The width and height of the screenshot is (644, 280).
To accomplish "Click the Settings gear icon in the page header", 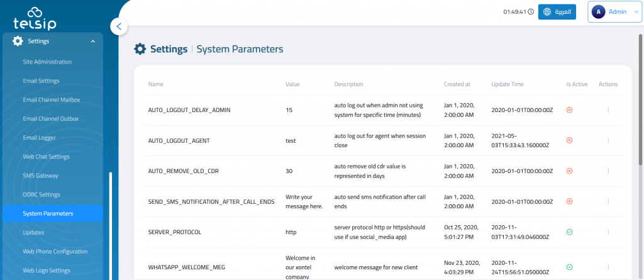I will [x=140, y=49].
